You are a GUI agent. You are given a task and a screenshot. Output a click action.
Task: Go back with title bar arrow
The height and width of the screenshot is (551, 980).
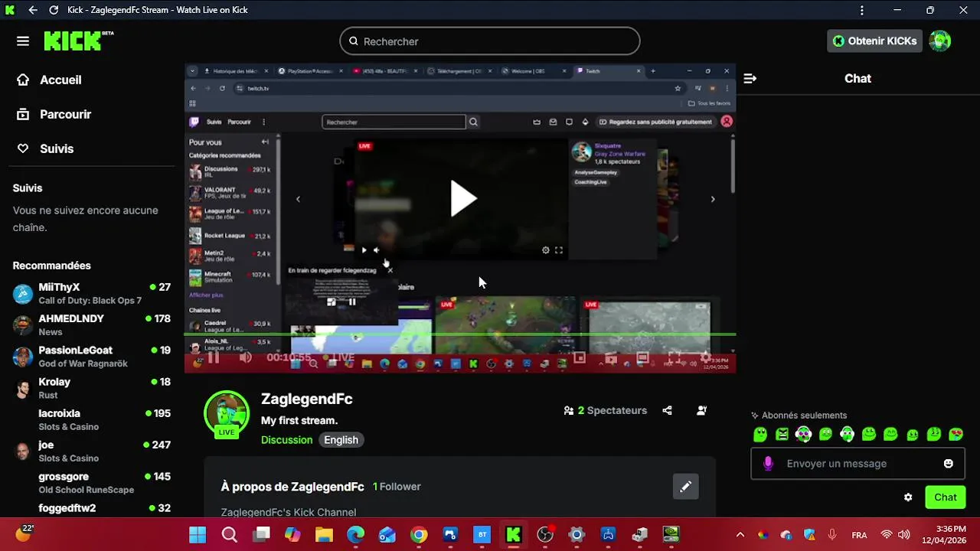pyautogui.click(x=32, y=10)
